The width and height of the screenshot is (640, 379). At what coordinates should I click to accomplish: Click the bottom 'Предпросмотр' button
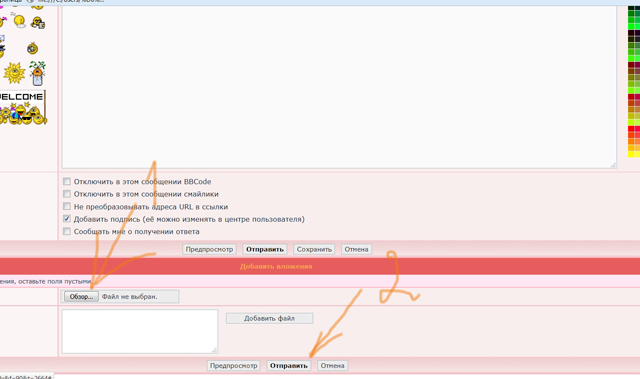point(233,366)
